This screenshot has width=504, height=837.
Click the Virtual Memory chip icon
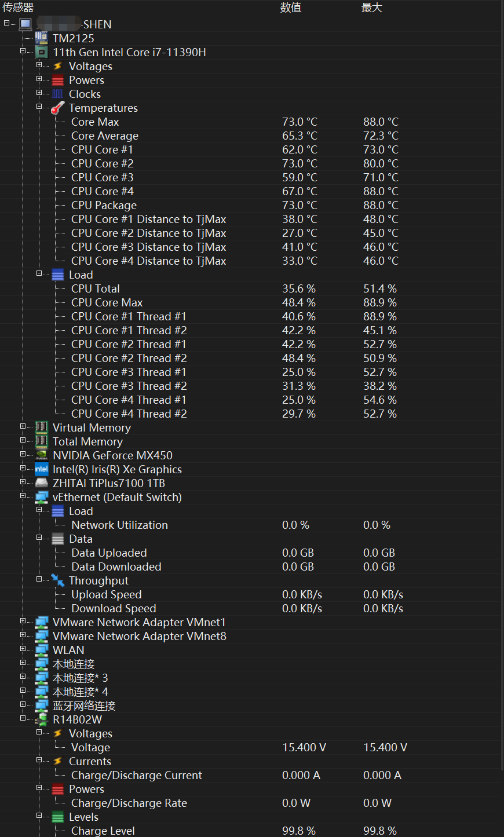point(41,427)
